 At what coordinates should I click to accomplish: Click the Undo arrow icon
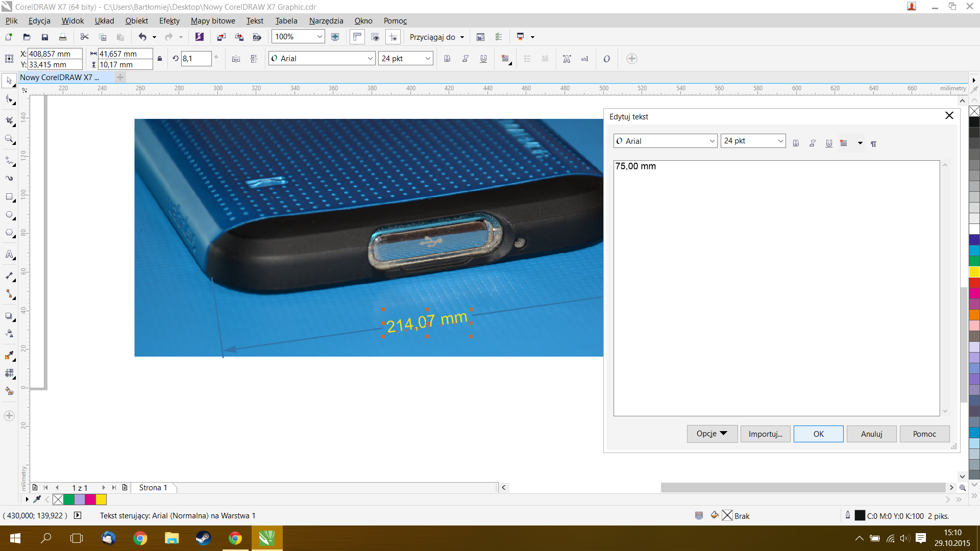(x=142, y=37)
